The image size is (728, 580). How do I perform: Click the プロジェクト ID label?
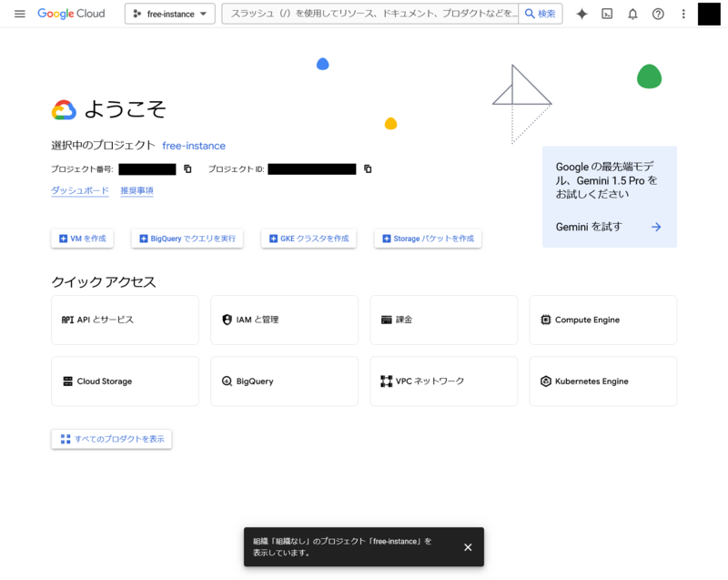236,169
